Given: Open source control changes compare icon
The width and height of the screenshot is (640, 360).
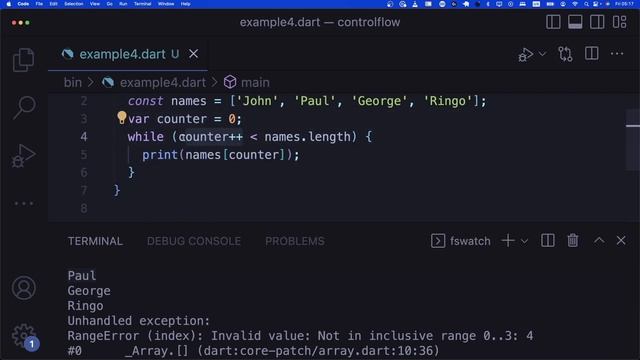Looking at the screenshot, I should pos(565,54).
